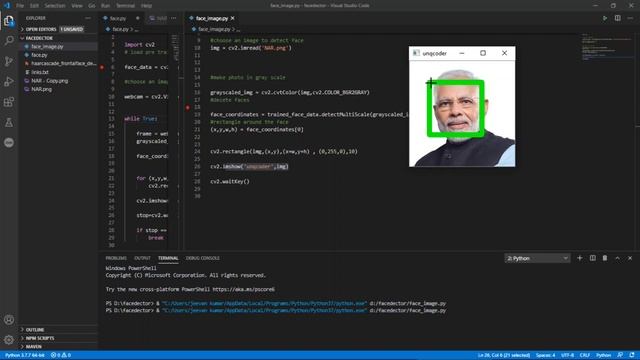The width and height of the screenshot is (640, 360).
Task: Close the terminal panel
Action: pos(630,258)
